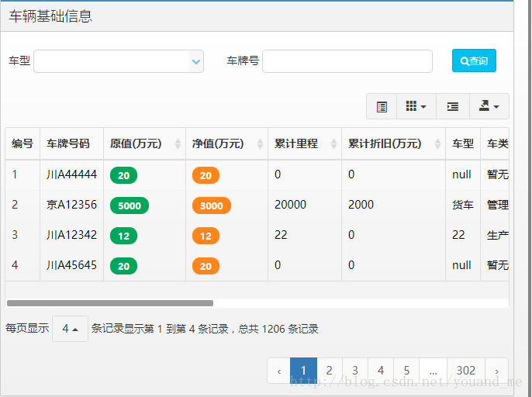Click the 车型 column header
Screen dimensions: 532x397
[463, 143]
